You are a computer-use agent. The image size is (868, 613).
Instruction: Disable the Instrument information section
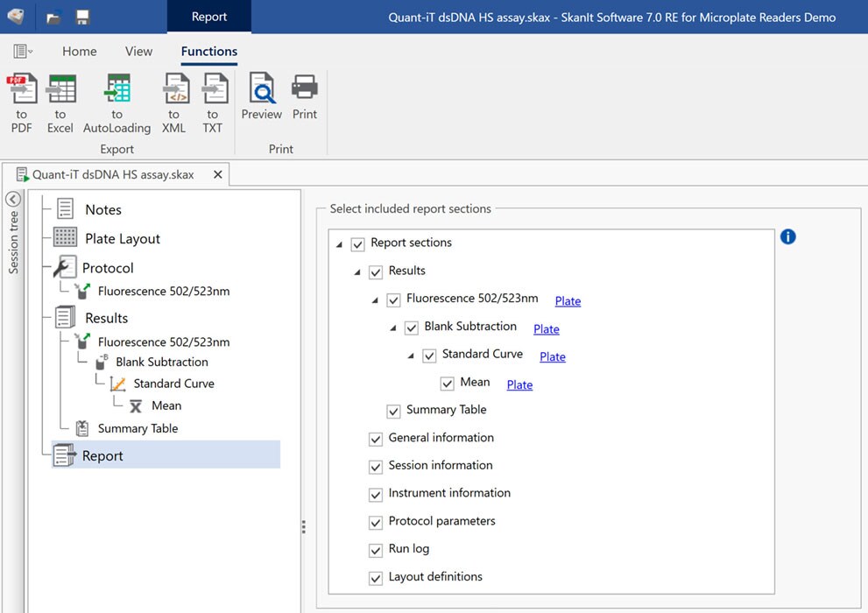[376, 494]
